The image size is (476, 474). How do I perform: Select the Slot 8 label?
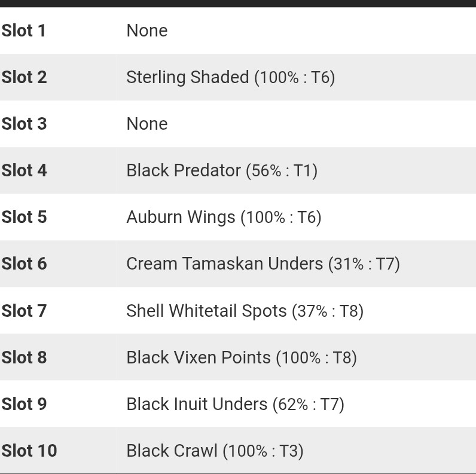25,357
